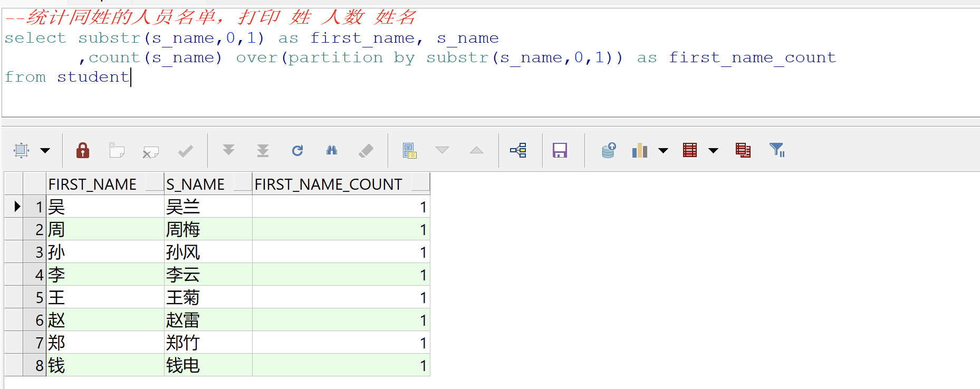Click the delete record icon
The height and width of the screenshot is (389, 980).
click(x=150, y=152)
